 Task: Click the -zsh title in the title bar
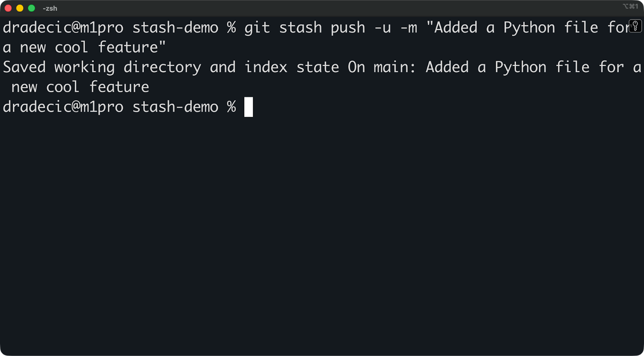pyautogui.click(x=50, y=8)
